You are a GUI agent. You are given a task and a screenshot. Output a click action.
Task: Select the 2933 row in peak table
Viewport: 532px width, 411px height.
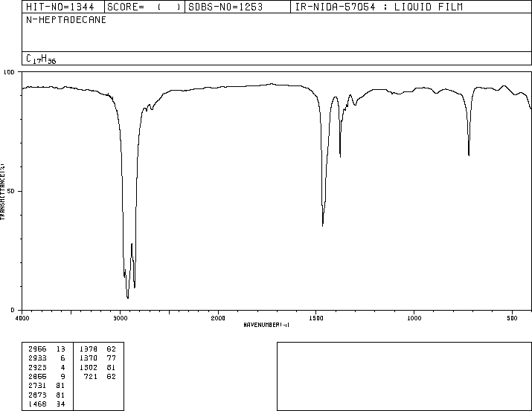[x=47, y=358]
